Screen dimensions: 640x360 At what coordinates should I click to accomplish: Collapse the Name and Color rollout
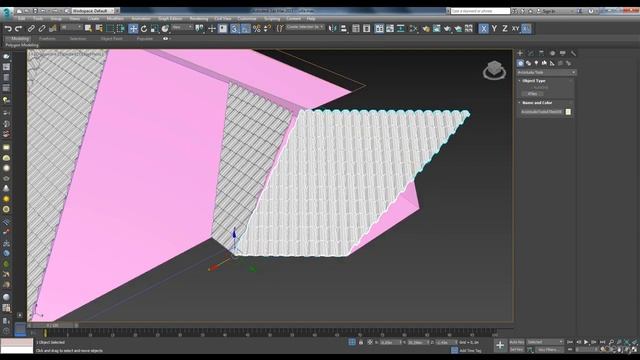click(x=537, y=103)
